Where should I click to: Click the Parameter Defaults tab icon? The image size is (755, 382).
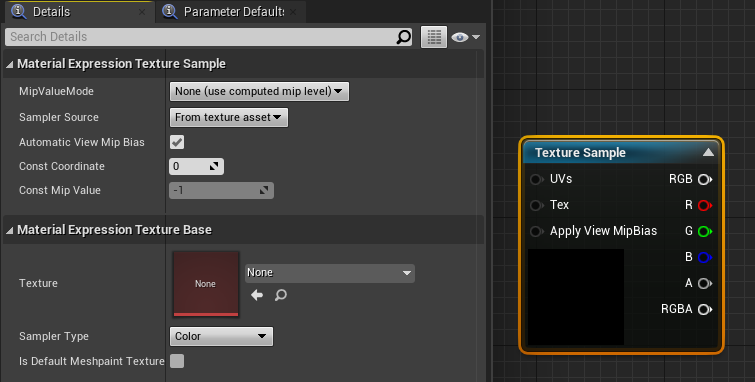[169, 11]
